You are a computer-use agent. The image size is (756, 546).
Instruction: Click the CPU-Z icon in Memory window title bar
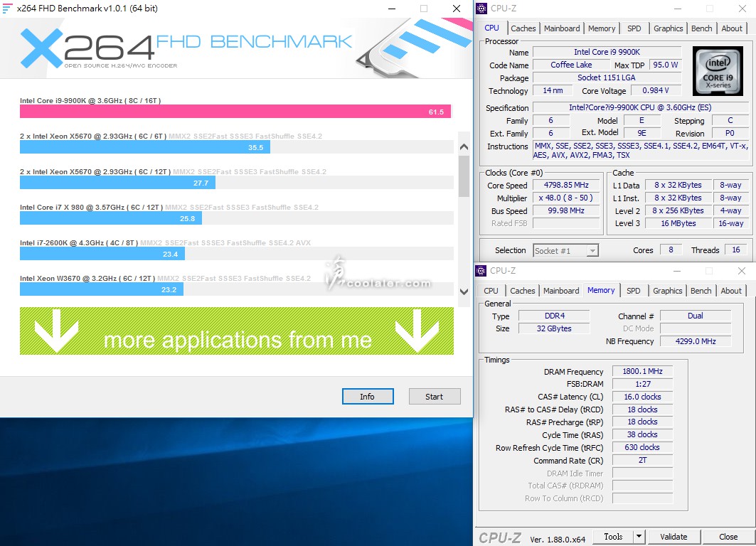coord(481,271)
